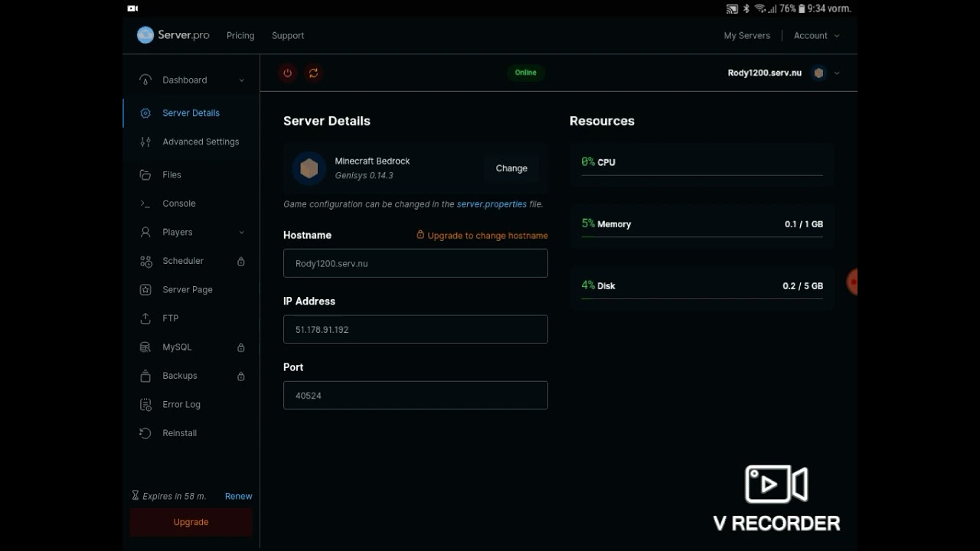Image resolution: width=980 pixels, height=551 pixels.
Task: Click the Dashboard gauge icon
Action: [145, 80]
